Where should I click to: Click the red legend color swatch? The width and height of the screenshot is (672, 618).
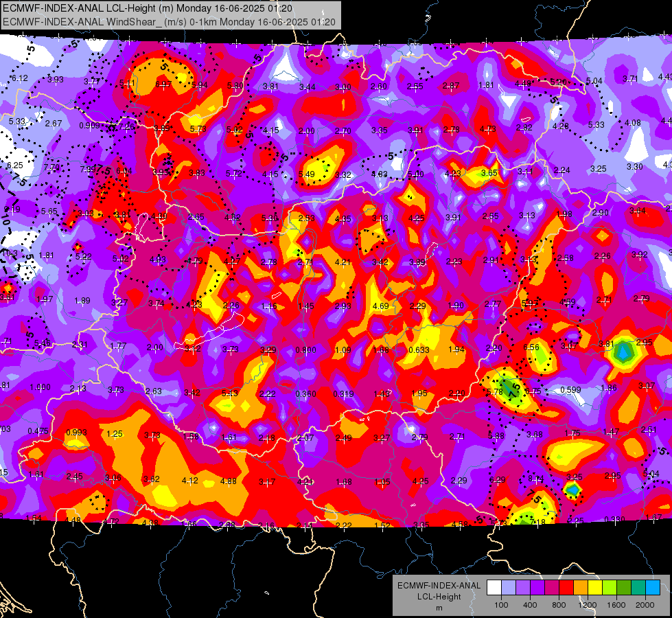tap(566, 587)
